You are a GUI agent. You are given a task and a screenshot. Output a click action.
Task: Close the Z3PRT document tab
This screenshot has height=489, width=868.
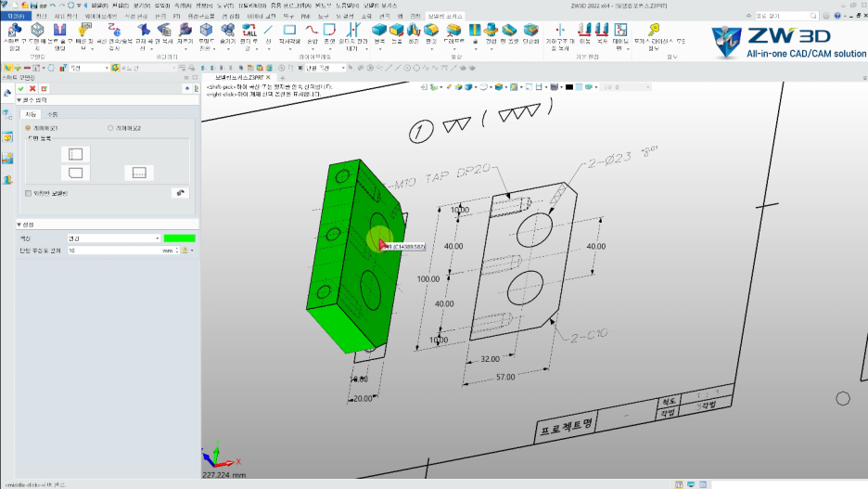click(x=269, y=78)
